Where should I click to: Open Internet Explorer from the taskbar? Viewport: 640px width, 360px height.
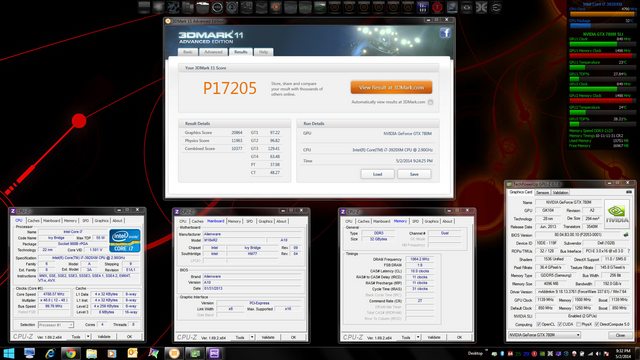50,353
